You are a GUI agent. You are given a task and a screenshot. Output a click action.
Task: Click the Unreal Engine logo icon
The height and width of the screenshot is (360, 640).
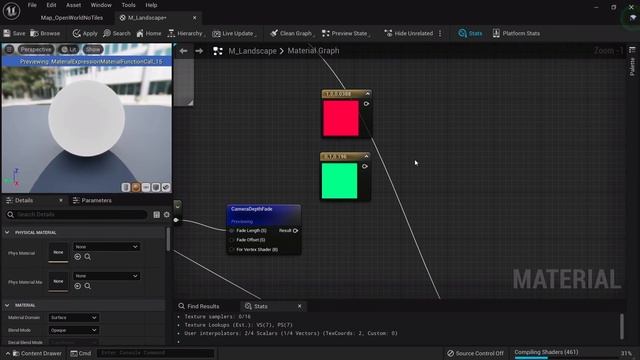coord(11,11)
